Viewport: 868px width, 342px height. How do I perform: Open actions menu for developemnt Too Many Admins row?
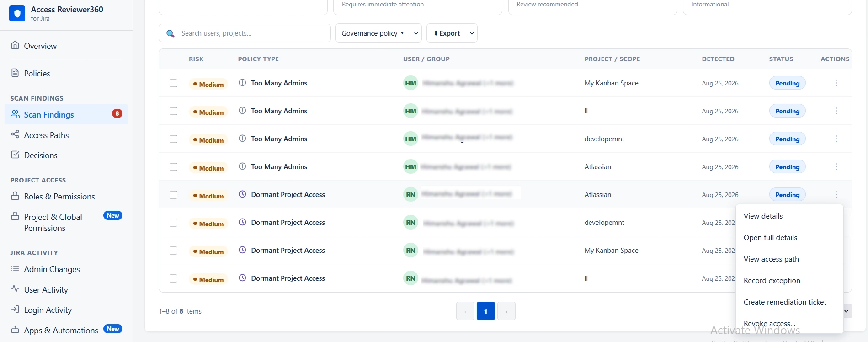click(836, 139)
